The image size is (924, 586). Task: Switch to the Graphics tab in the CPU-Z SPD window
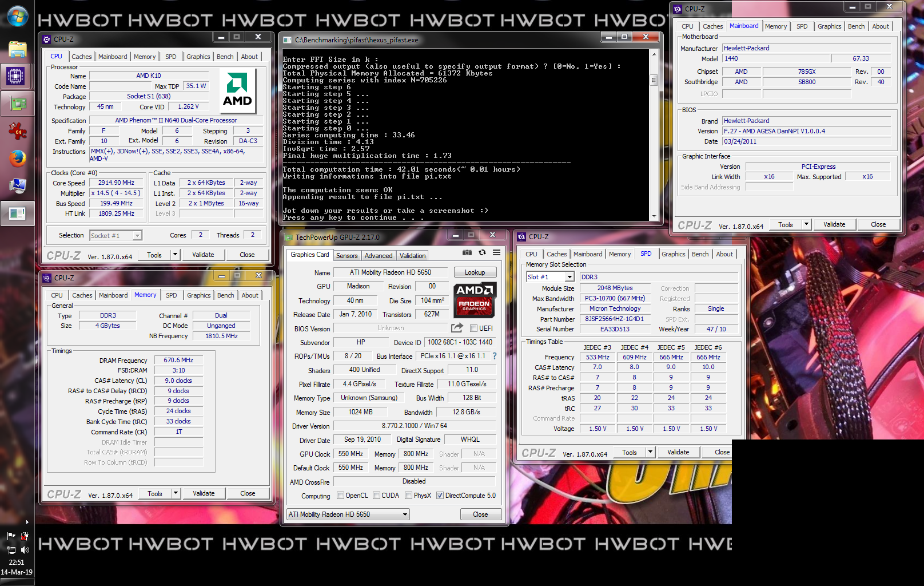tap(673, 254)
